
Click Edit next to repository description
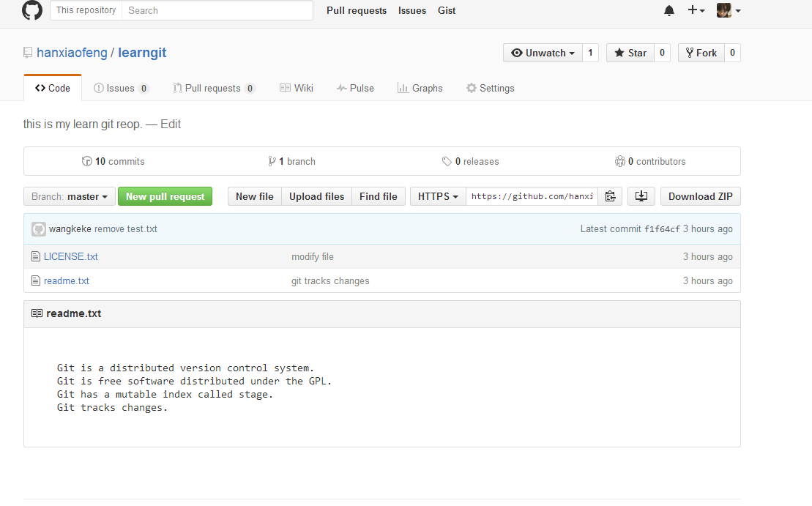point(171,124)
